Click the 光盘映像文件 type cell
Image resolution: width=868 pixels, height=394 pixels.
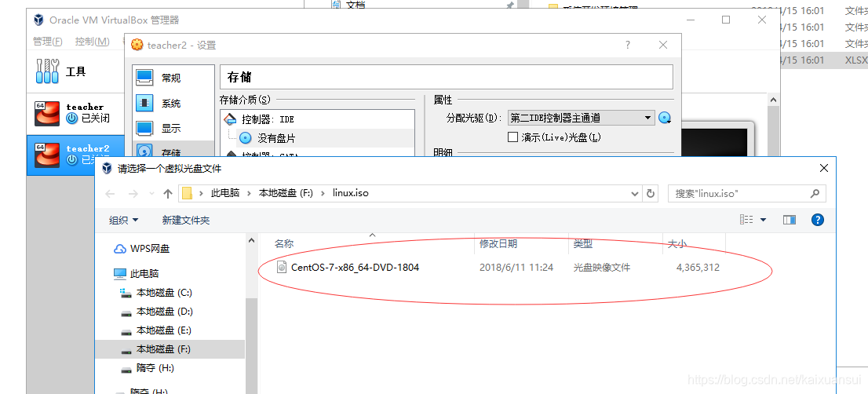(602, 268)
